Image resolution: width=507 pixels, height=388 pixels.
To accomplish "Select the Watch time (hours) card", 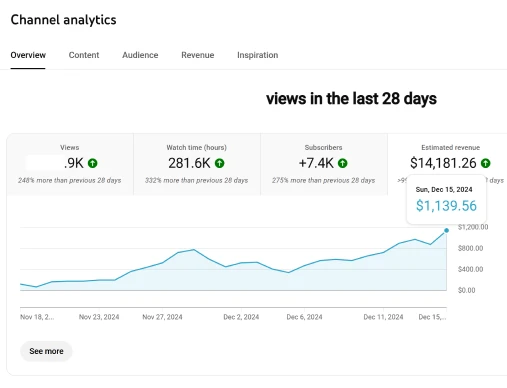I will [x=197, y=164].
